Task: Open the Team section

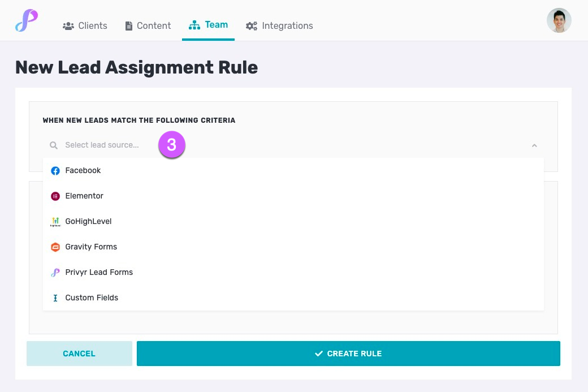Action: pyautogui.click(x=208, y=25)
